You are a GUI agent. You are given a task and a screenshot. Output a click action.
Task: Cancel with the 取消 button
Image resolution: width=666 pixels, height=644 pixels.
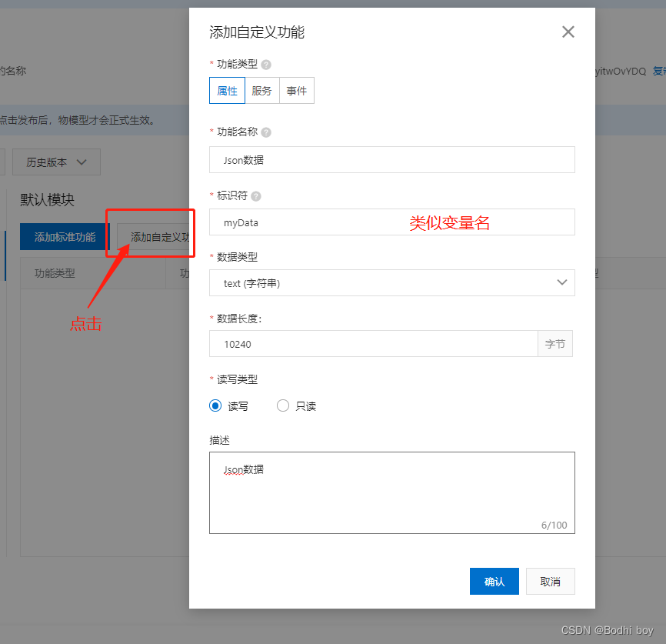pyautogui.click(x=551, y=581)
